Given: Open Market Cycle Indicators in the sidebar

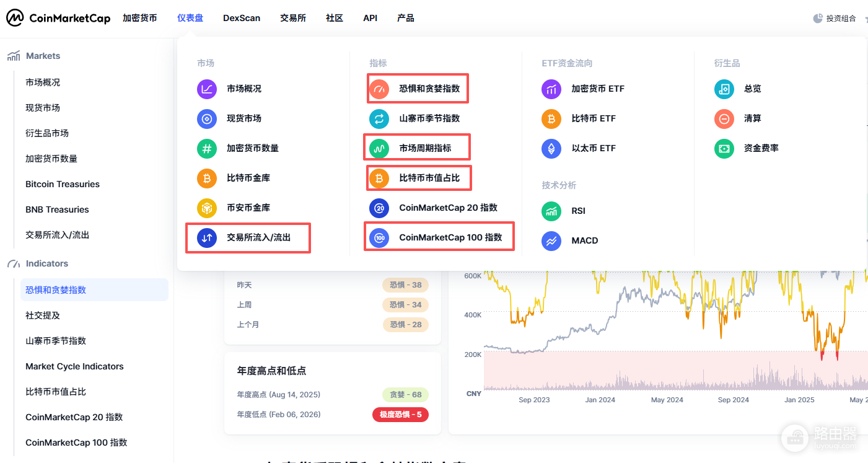Looking at the screenshot, I should coord(74,366).
